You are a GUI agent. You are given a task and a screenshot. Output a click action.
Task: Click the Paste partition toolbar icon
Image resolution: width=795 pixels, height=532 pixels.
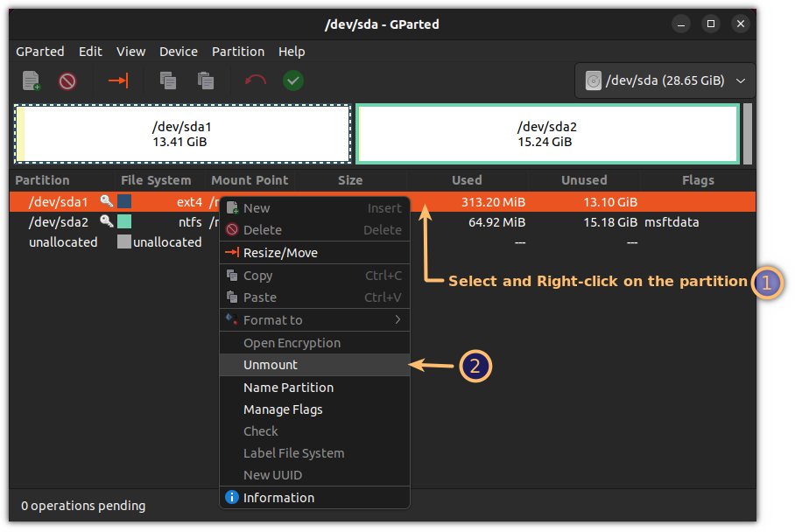pyautogui.click(x=206, y=80)
